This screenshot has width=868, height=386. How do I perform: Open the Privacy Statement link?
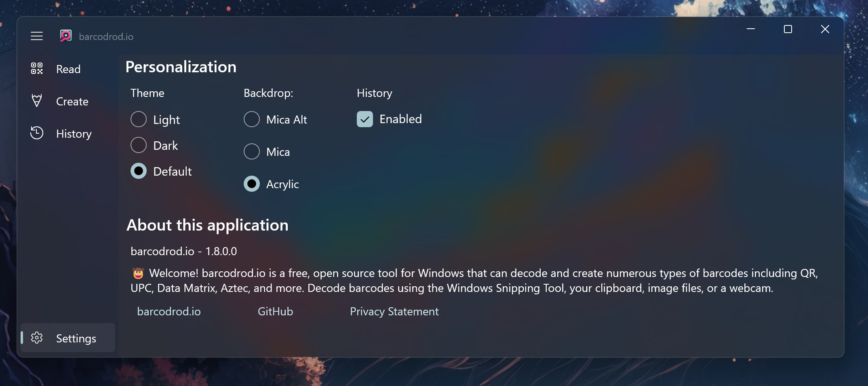click(x=394, y=311)
